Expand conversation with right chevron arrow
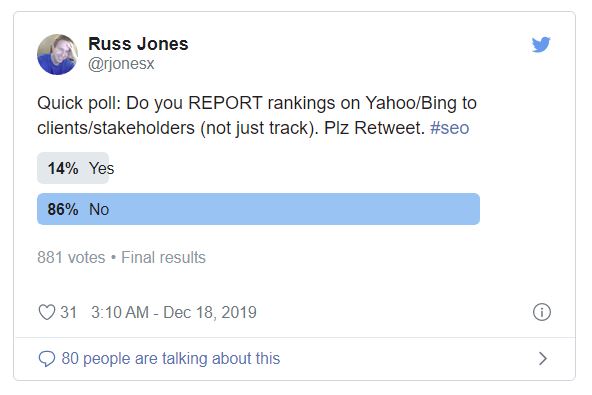 [x=543, y=358]
